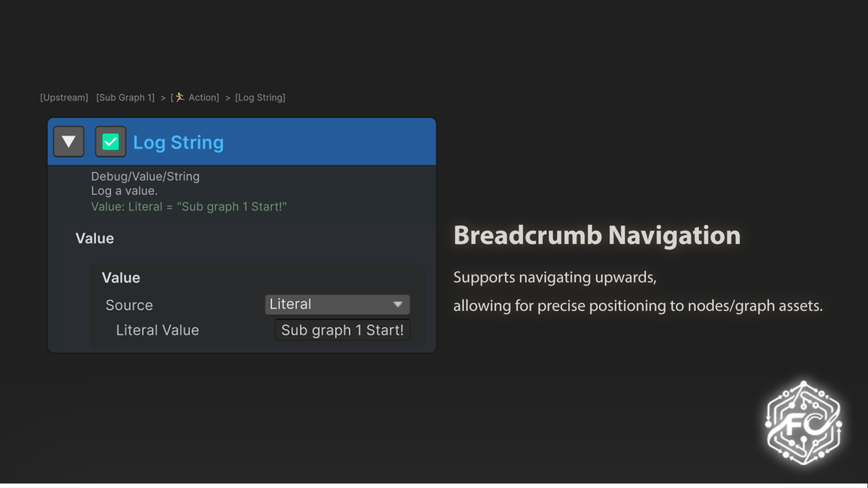
Task: Click the Literal Value text field
Action: (x=342, y=330)
